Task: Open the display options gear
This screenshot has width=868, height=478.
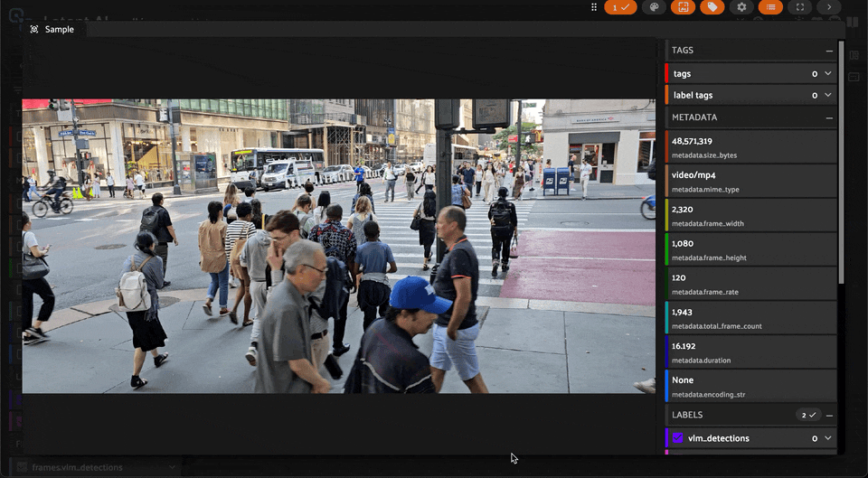Action: [x=741, y=7]
